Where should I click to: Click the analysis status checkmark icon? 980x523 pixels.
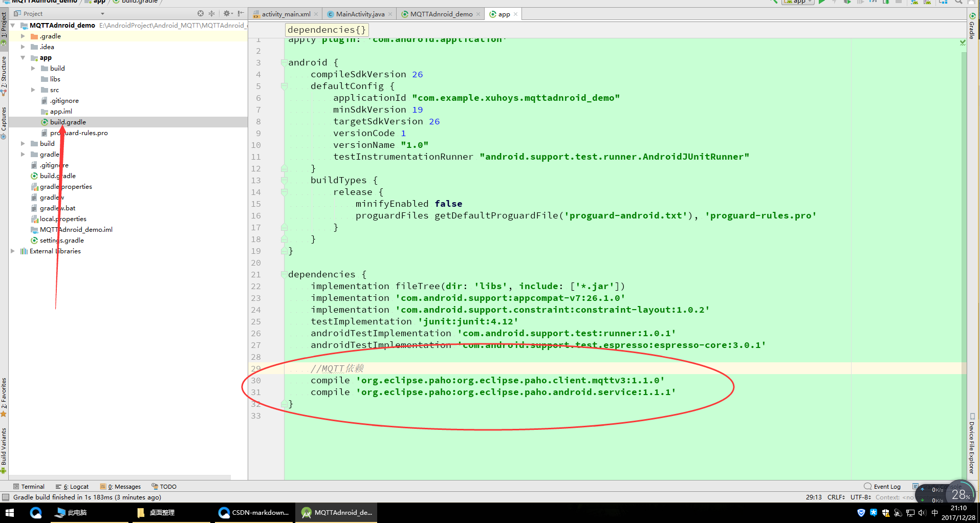click(963, 42)
